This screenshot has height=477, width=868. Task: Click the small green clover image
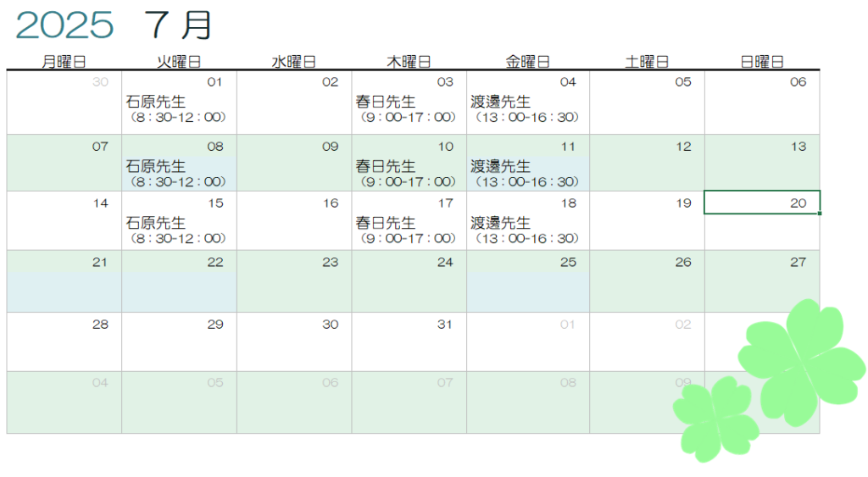click(x=716, y=419)
